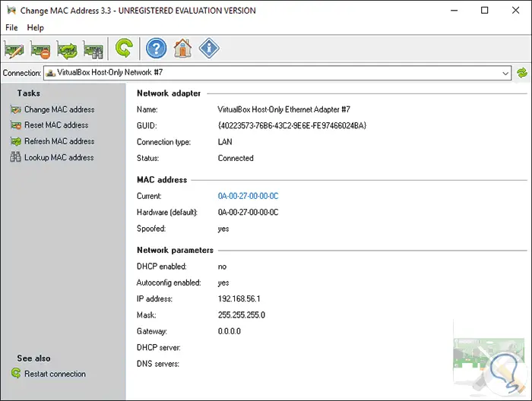
Task: Click the home page house icon
Action: [x=182, y=49]
